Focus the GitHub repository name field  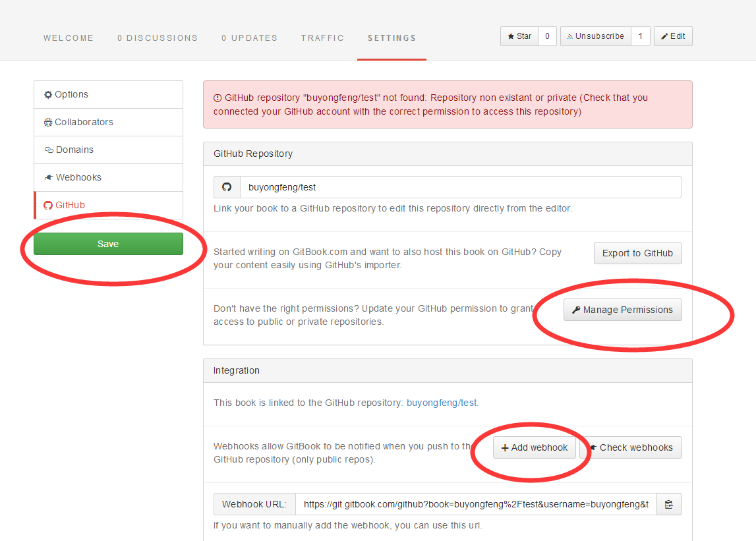460,187
